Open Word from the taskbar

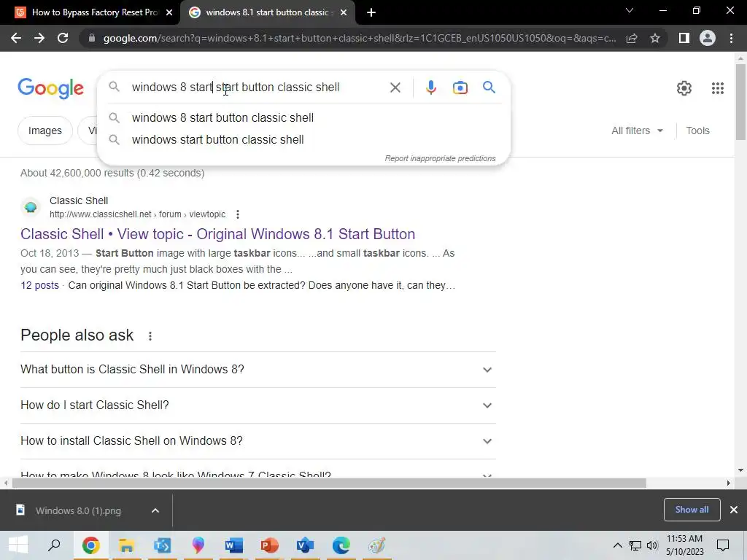tap(234, 545)
